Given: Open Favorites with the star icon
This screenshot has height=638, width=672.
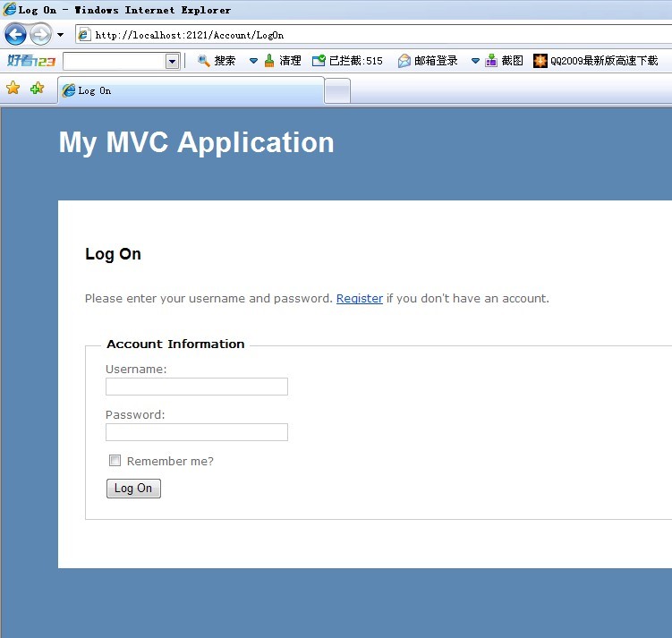Looking at the screenshot, I should click(13, 88).
